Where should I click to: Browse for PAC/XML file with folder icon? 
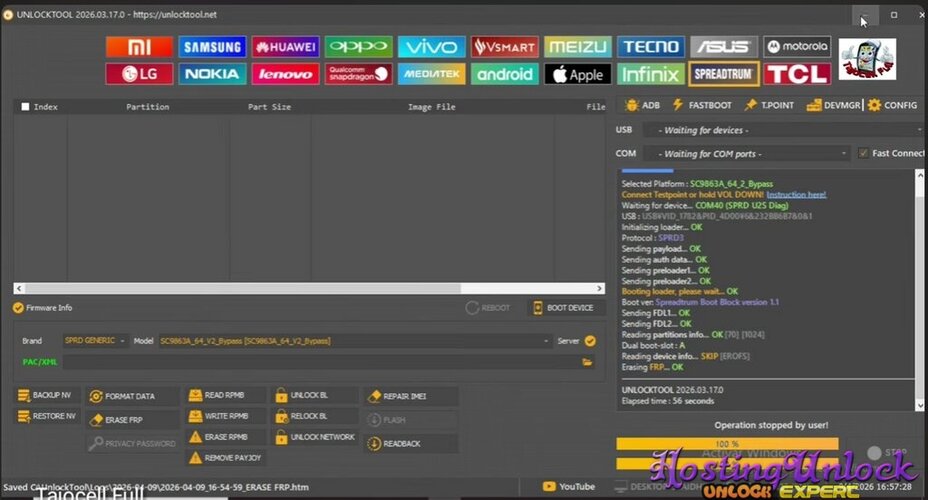pyautogui.click(x=587, y=362)
